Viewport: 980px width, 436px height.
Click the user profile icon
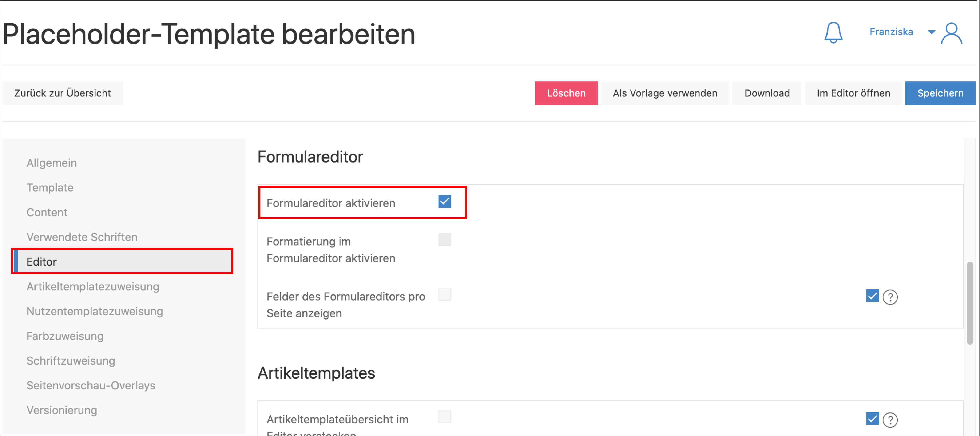coord(952,33)
